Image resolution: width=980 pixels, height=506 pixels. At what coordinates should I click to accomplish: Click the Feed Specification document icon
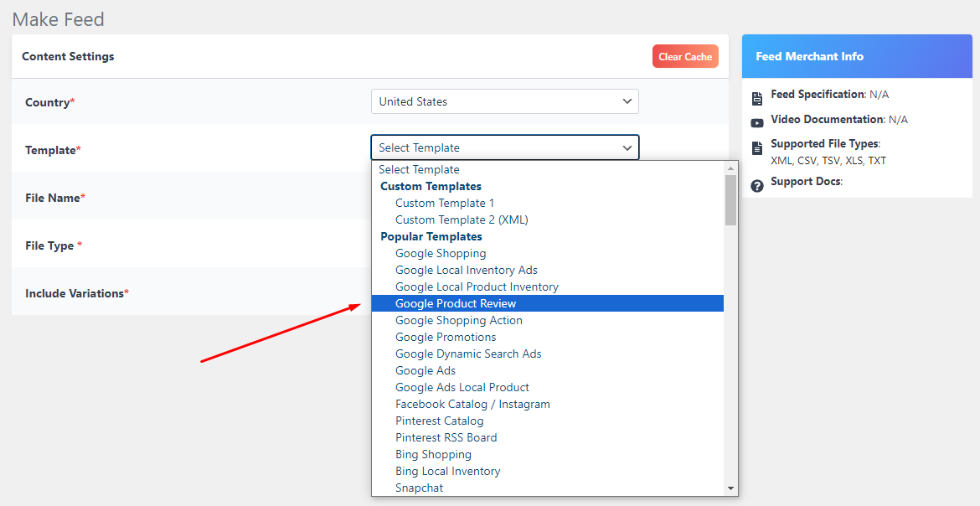point(757,94)
